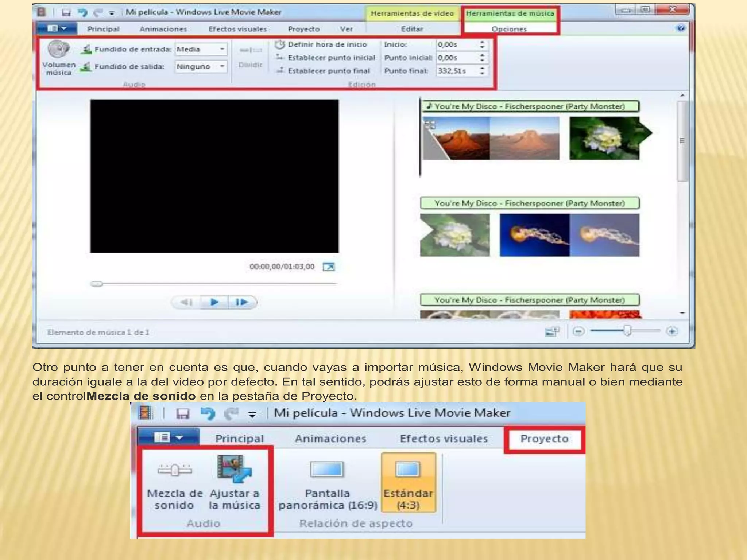Select the white flower clip with arrow edge
The image size is (747, 560).
click(610, 138)
